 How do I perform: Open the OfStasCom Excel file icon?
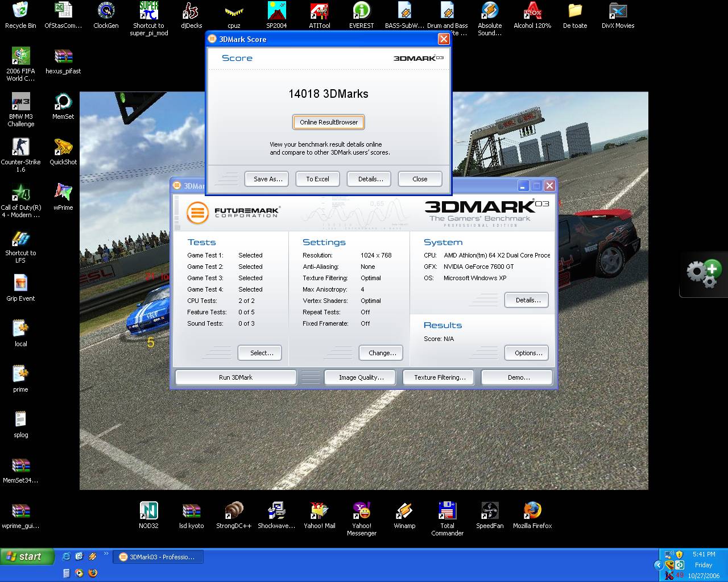pos(63,15)
